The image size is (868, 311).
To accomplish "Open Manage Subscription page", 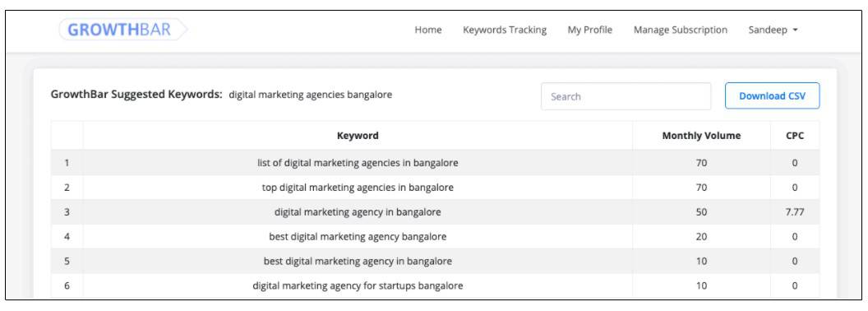I will point(681,30).
